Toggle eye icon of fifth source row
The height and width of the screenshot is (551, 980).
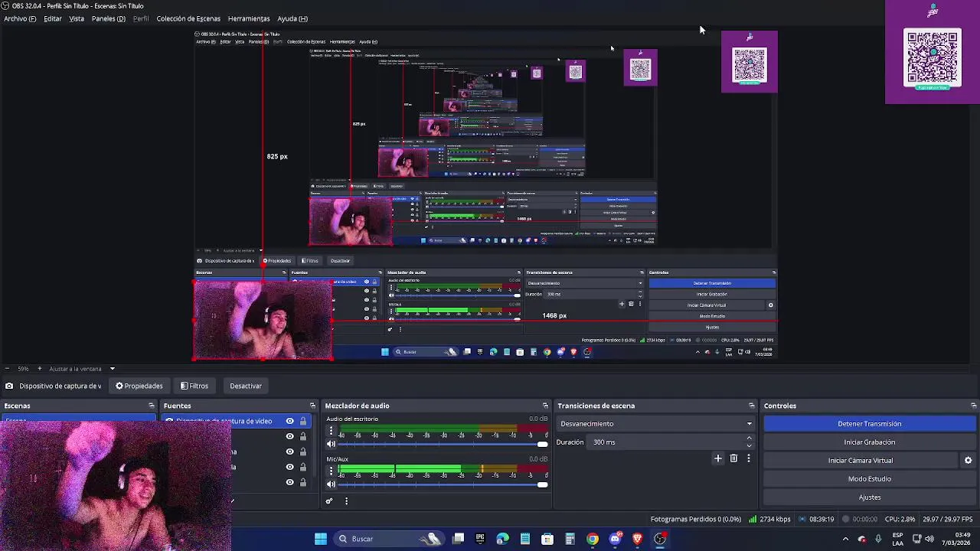point(289,482)
